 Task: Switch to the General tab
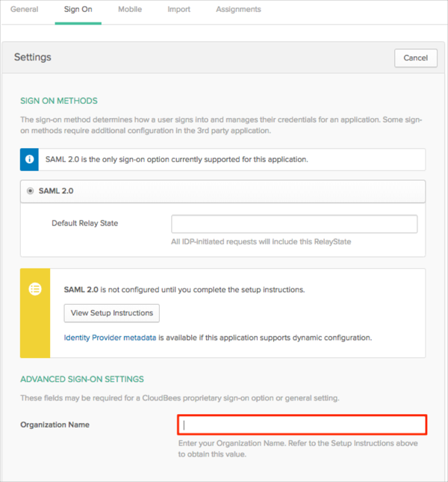25,10
